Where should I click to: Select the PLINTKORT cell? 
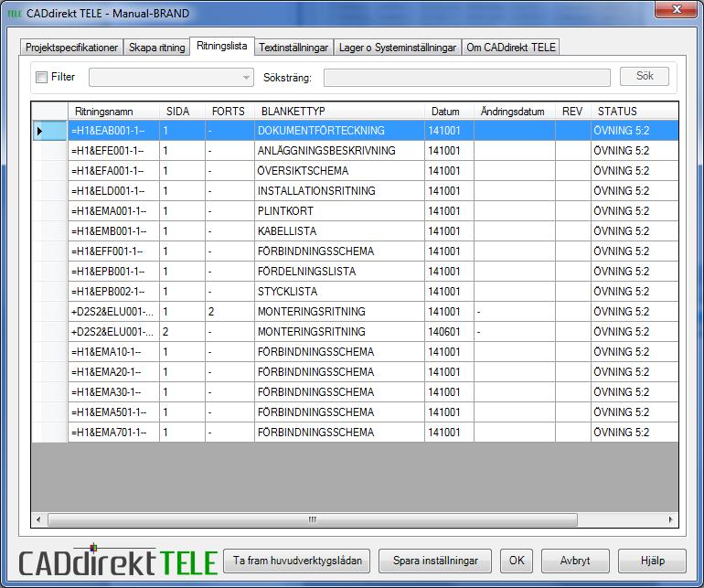pos(339,211)
